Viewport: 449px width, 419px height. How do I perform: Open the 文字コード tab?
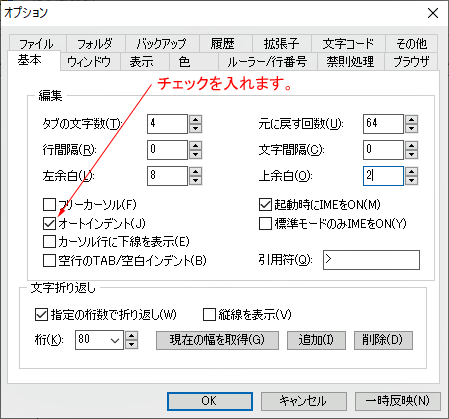(348, 43)
